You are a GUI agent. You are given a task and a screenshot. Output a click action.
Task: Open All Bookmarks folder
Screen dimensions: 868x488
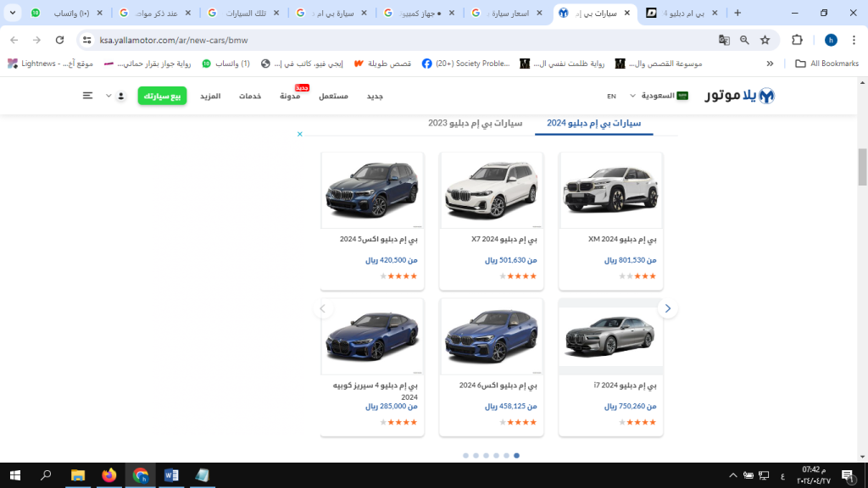coord(827,64)
